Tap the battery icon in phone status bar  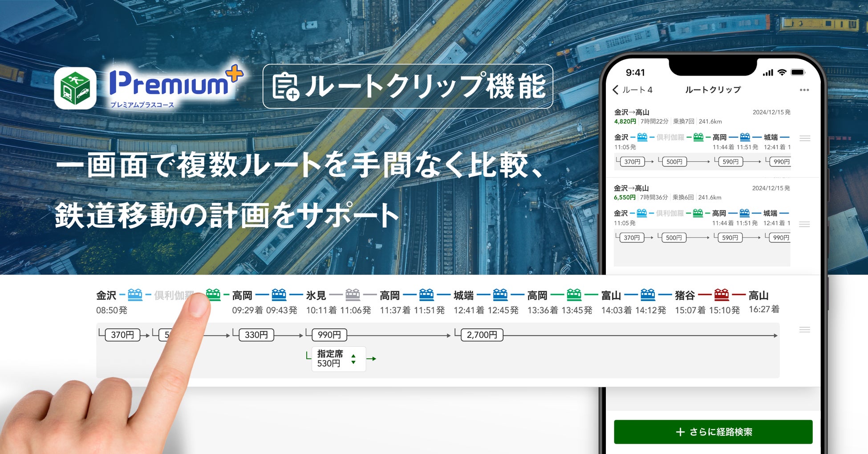798,72
